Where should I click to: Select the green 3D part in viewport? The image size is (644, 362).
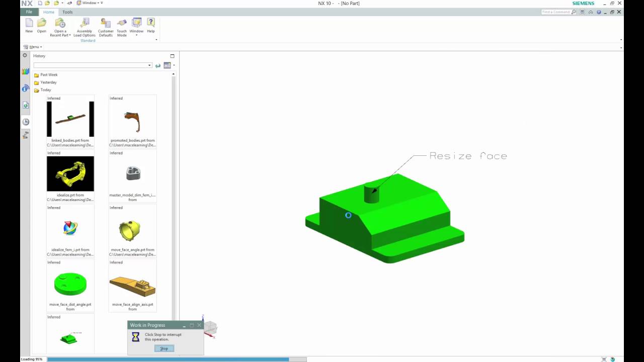[384, 218]
